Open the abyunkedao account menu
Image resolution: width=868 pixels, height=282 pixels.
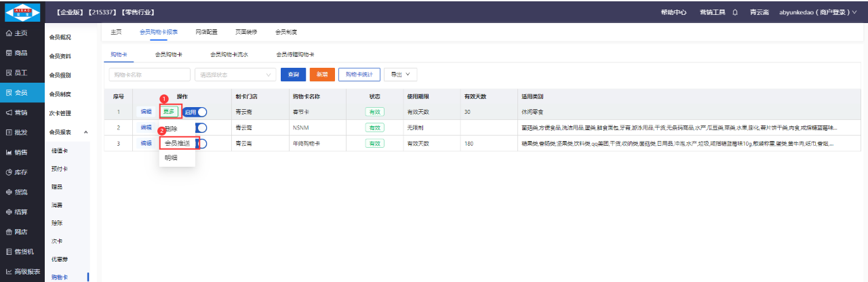point(817,12)
